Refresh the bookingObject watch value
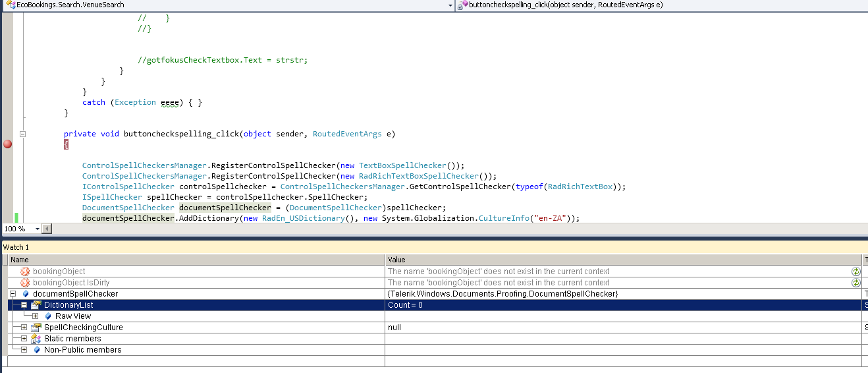This screenshot has height=373, width=868. point(856,271)
